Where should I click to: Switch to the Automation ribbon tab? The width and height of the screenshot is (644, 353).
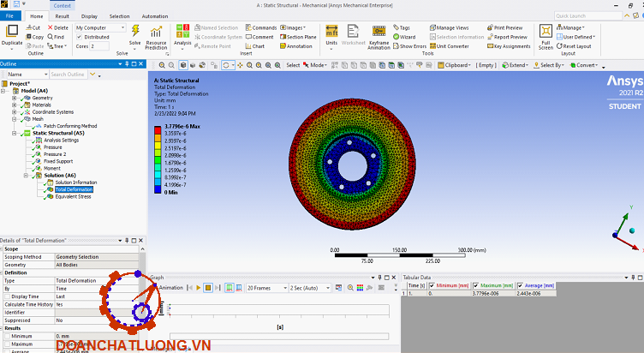pos(155,16)
